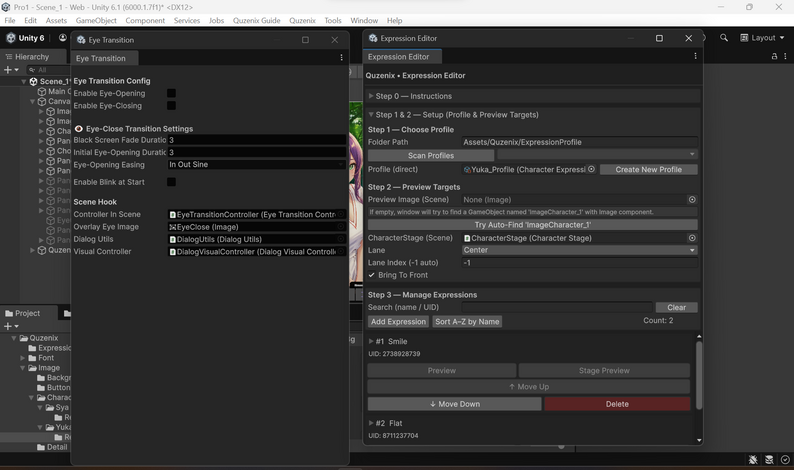Open the Quzenix Guide menu
The width and height of the screenshot is (794, 470).
[256, 20]
